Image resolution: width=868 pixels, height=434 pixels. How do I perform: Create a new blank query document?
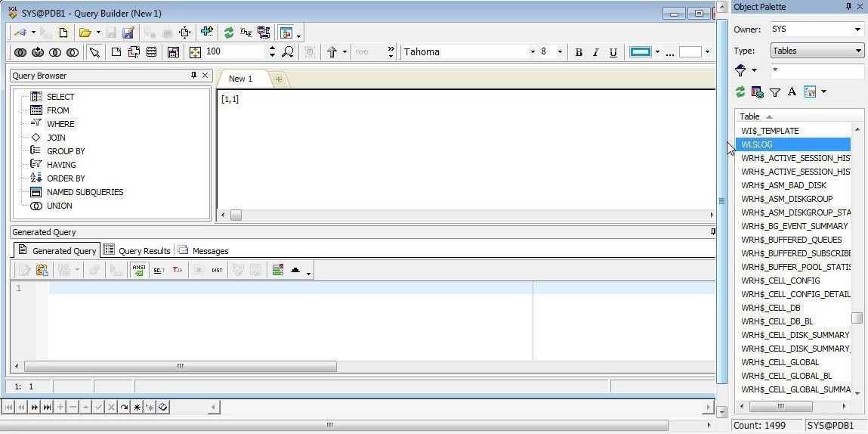[63, 33]
